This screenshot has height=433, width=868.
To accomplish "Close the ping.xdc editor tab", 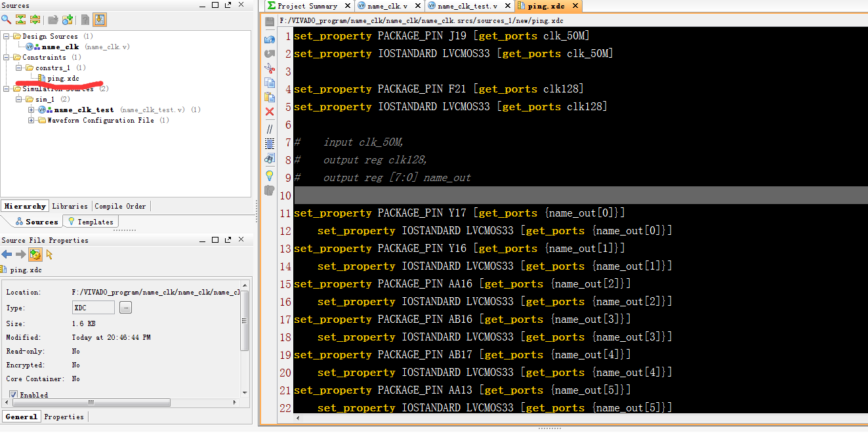I will pos(575,6).
